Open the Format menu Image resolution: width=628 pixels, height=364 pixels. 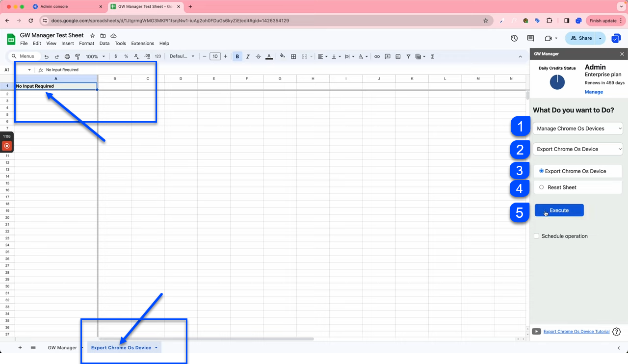(x=86, y=44)
